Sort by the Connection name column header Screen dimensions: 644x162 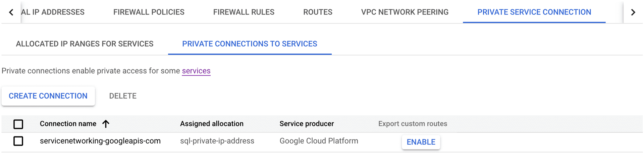(68, 124)
